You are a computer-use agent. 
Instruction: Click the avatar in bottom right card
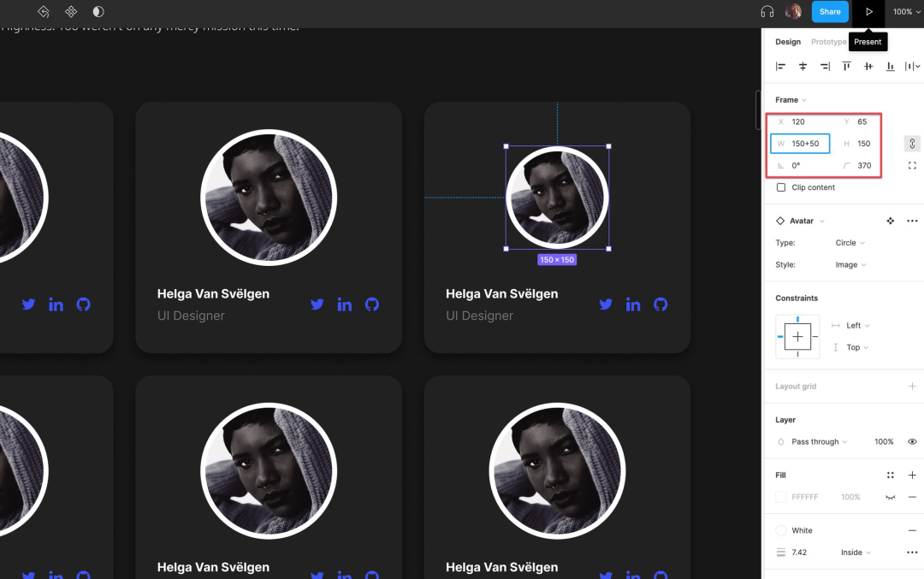coord(557,471)
